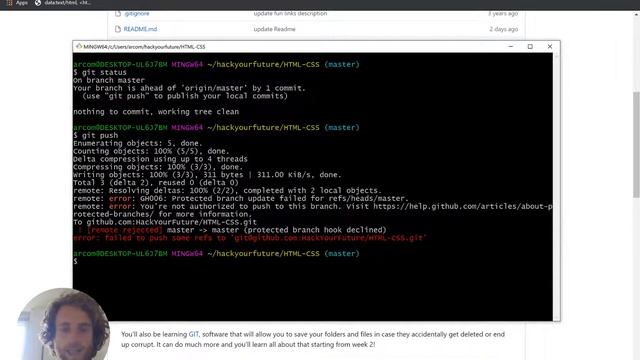
Task: Click "update fun links description" commit message
Action: point(290,13)
